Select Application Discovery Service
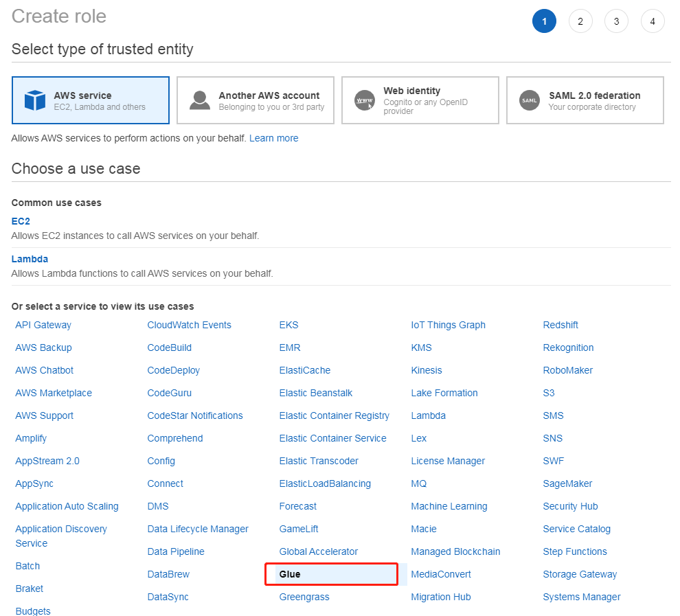Viewport: 680px width, 616px height. tap(61, 536)
